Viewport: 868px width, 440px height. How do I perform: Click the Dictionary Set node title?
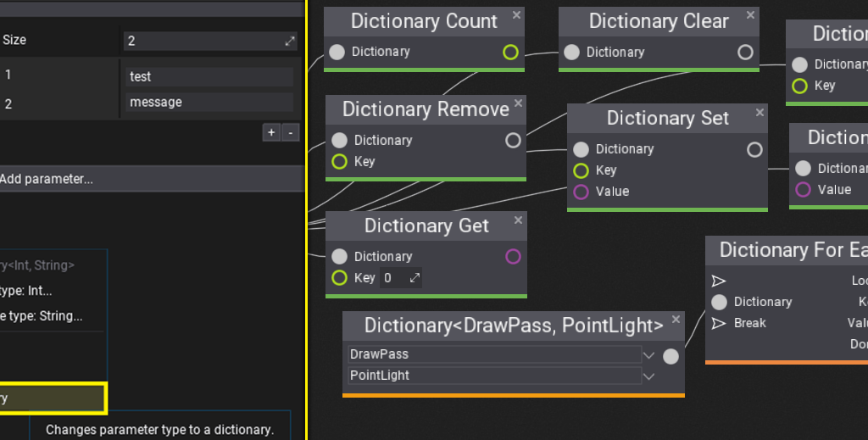(x=668, y=118)
